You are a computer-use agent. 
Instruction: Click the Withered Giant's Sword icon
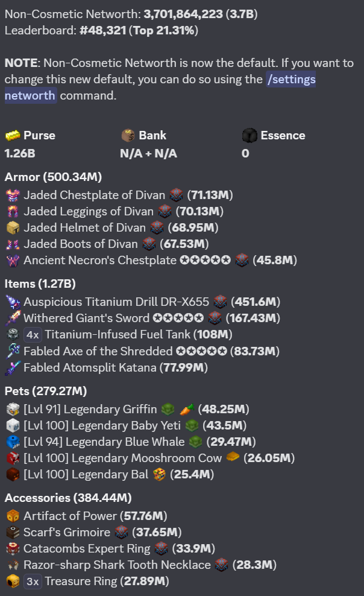point(13,318)
